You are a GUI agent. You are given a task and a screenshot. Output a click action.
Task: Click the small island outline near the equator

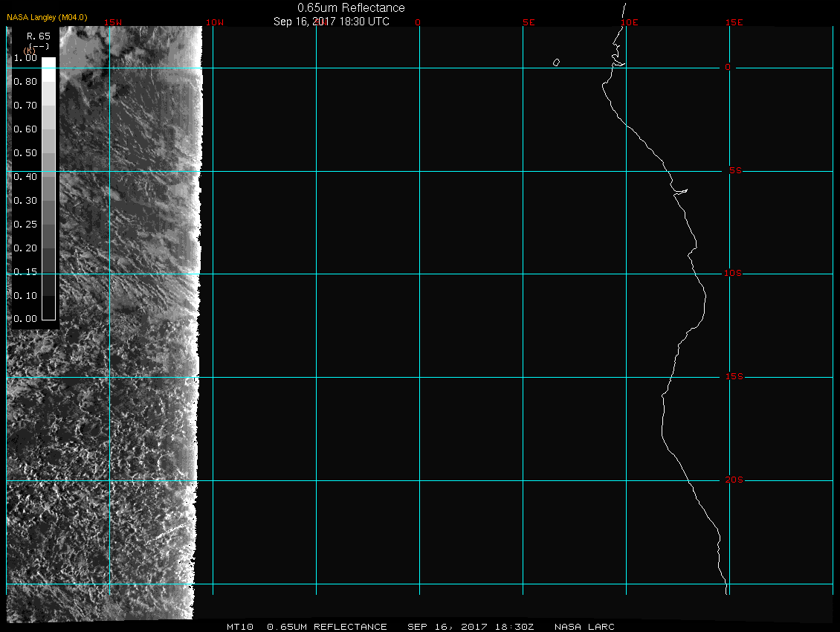[556, 62]
